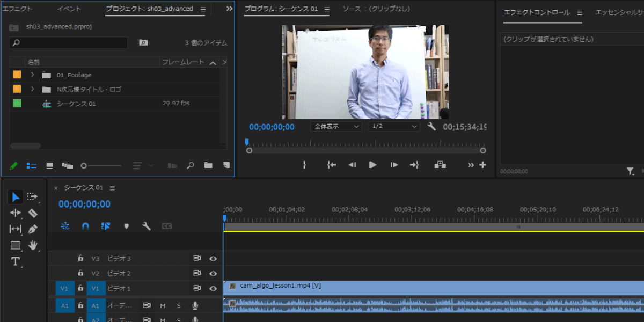Open timeline display settings wrench

(146, 226)
